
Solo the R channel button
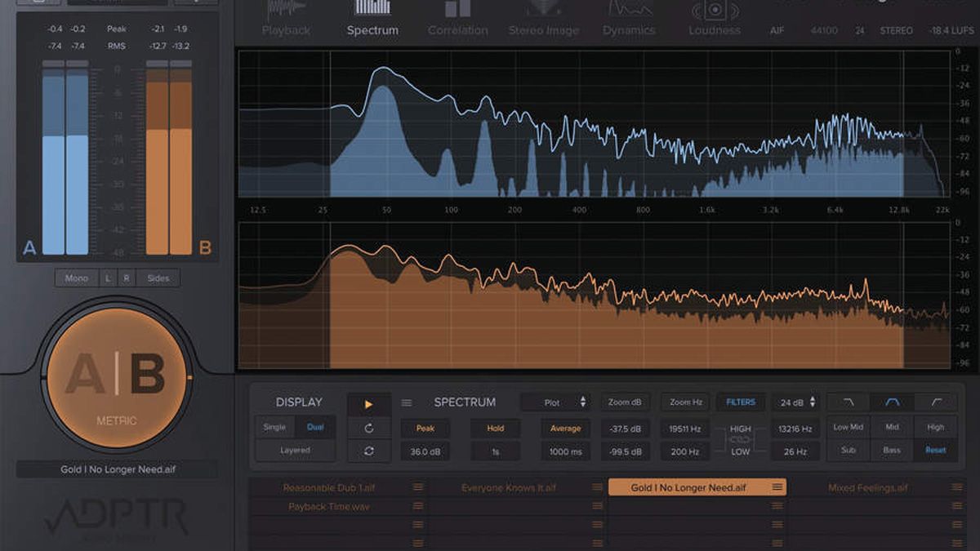(127, 278)
